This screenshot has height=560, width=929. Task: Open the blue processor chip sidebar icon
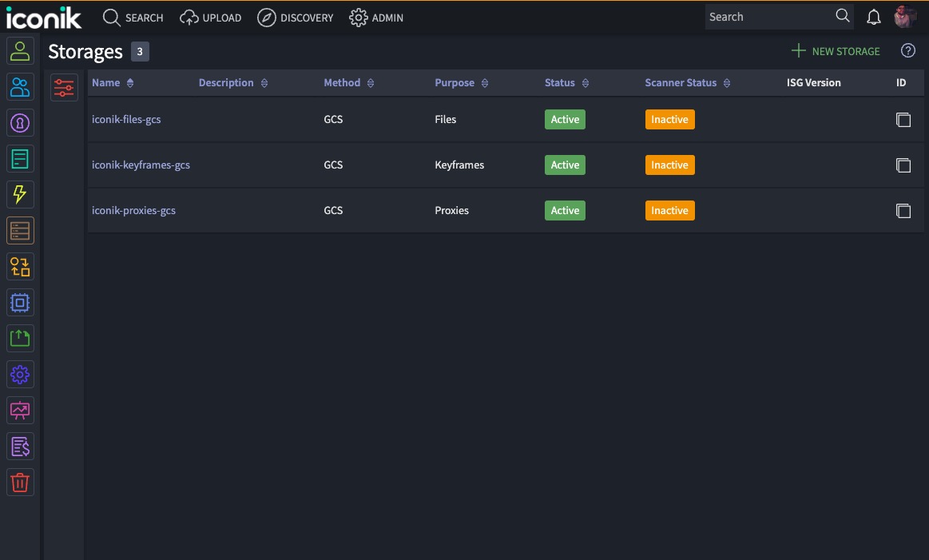tap(20, 303)
